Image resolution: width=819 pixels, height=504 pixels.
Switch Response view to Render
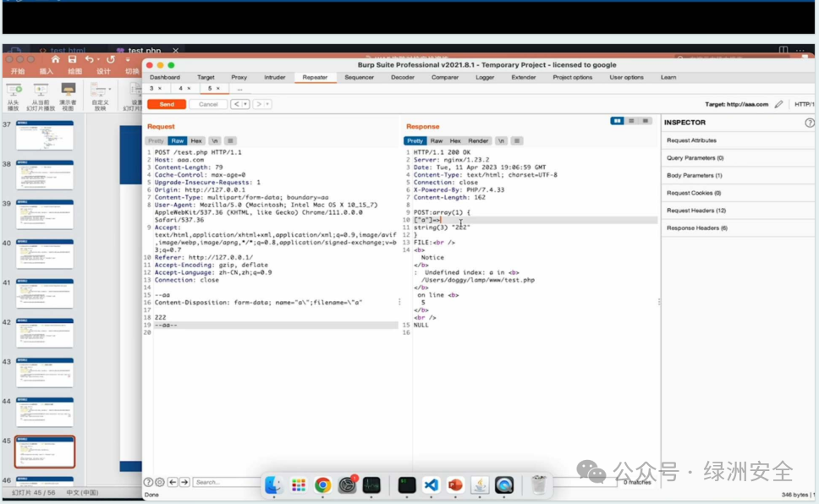pyautogui.click(x=478, y=141)
